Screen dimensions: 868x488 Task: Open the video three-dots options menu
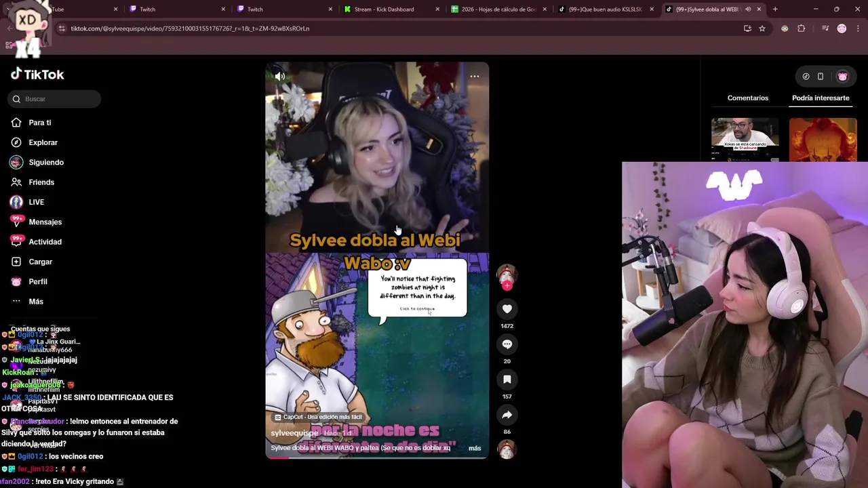pyautogui.click(x=475, y=77)
